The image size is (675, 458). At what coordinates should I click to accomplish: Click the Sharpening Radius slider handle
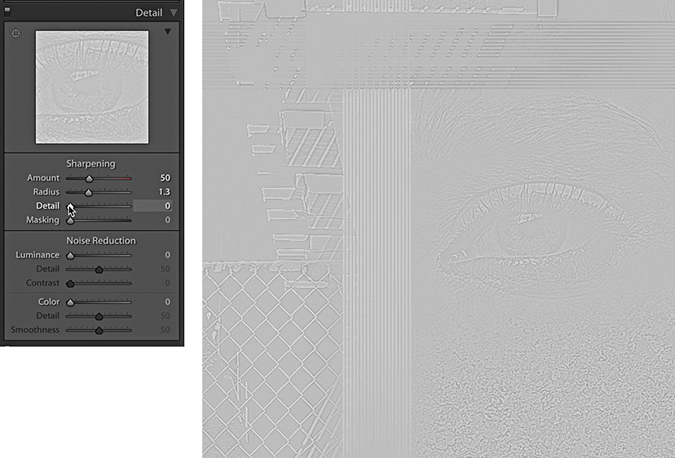(x=88, y=192)
